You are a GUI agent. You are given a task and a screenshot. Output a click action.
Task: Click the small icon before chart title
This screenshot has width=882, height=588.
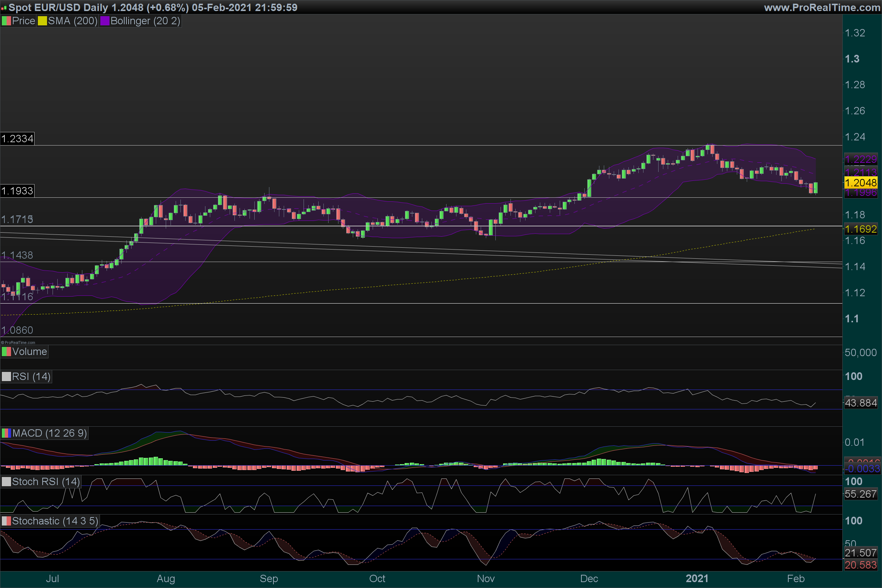click(4, 7)
